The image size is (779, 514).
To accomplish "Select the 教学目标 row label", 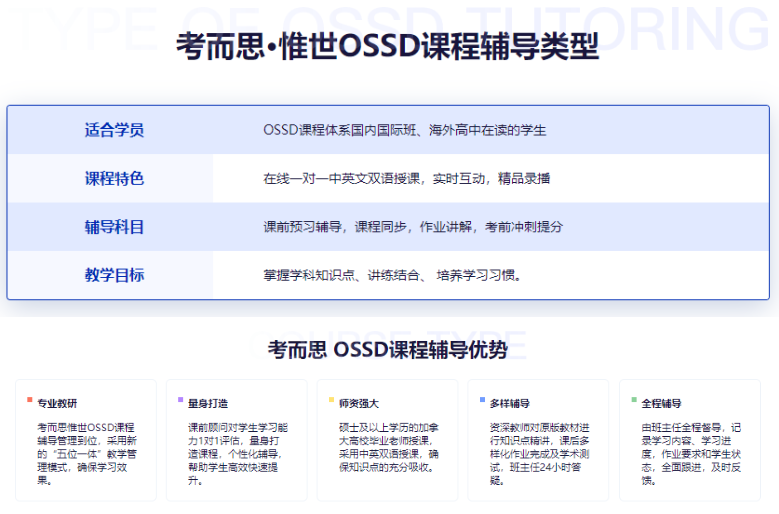I will [x=114, y=275].
